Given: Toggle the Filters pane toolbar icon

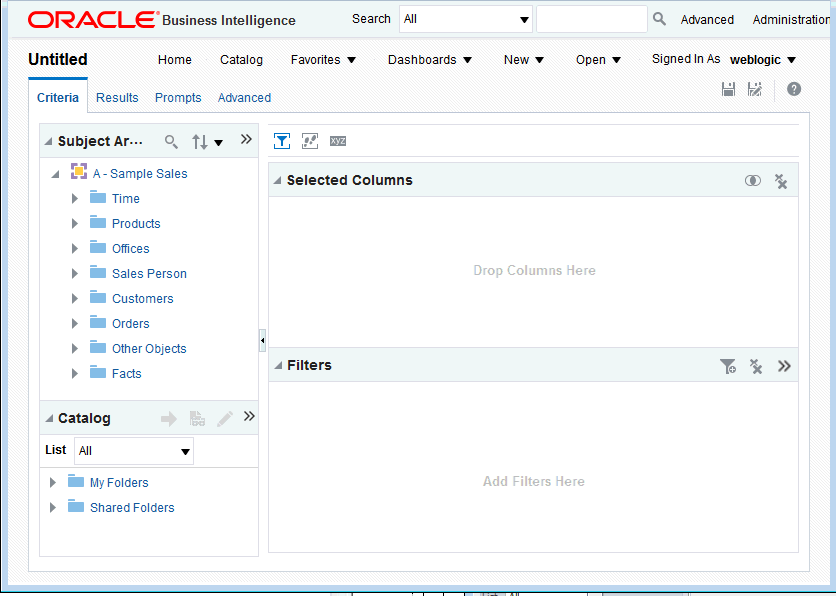Looking at the screenshot, I should 282,141.
